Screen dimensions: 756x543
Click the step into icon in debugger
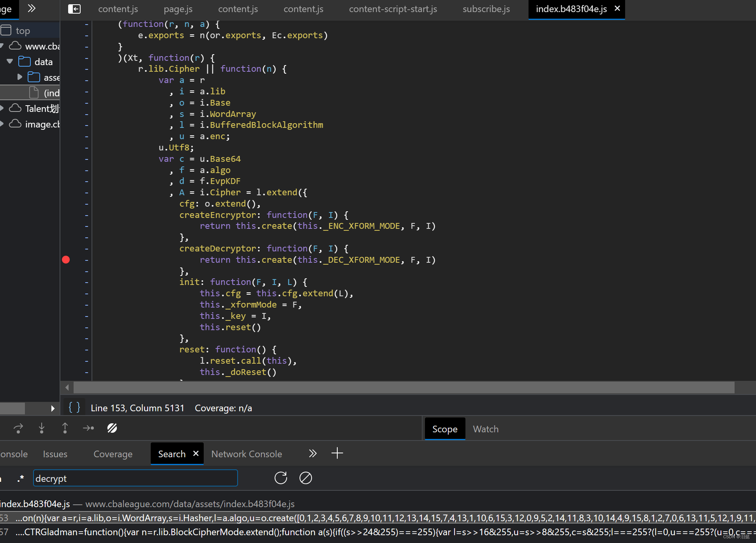coord(41,428)
